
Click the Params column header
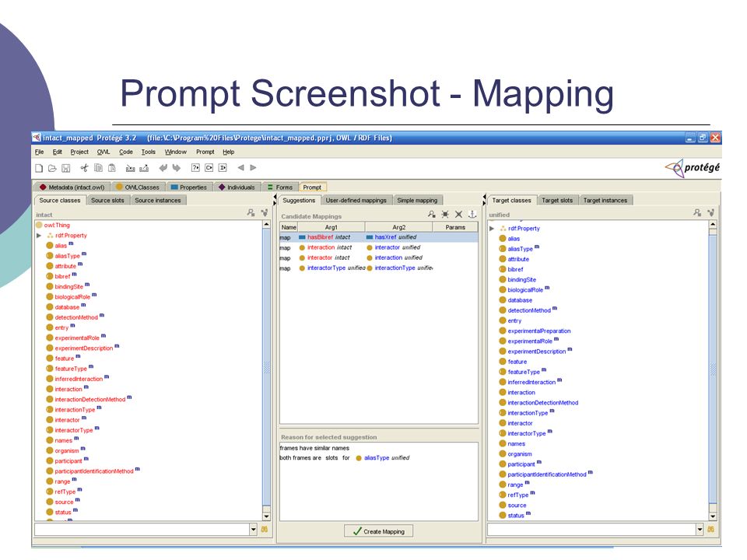(x=455, y=227)
